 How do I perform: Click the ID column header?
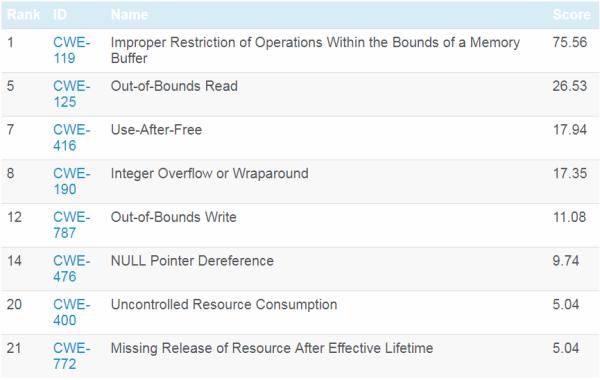click(x=60, y=15)
